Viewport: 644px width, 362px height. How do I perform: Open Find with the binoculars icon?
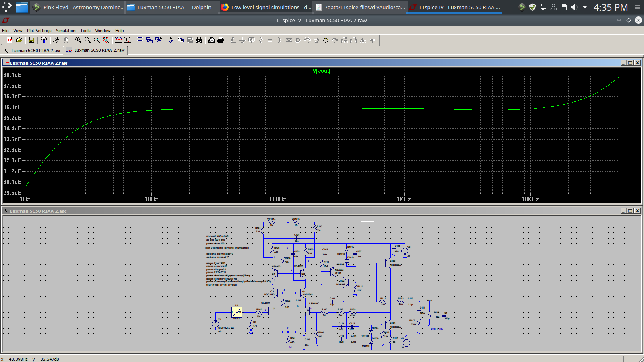pyautogui.click(x=199, y=40)
